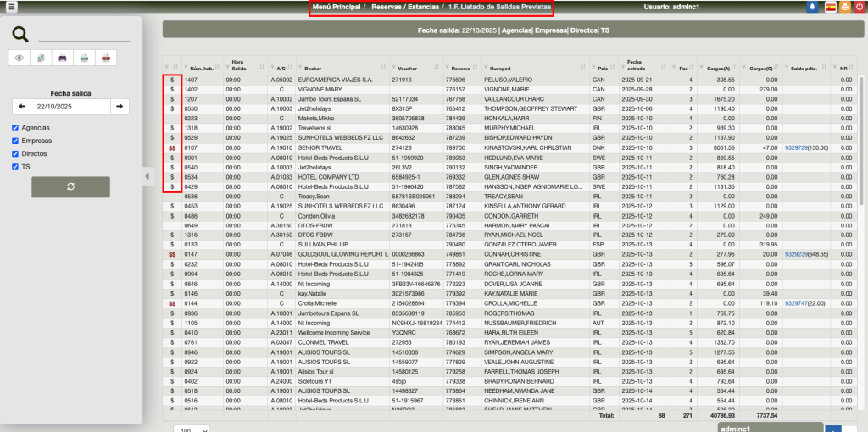Disable the Directos filter checkbox
This screenshot has width=868, height=432.
[15, 154]
